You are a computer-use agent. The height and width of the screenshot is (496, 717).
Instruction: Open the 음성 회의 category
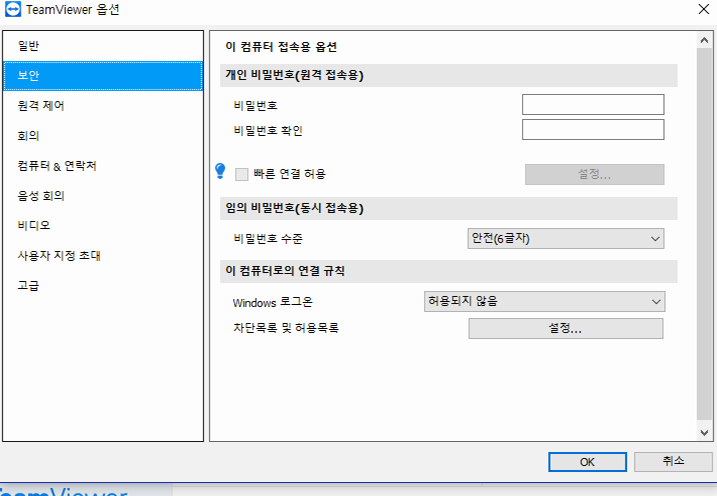coord(103,196)
